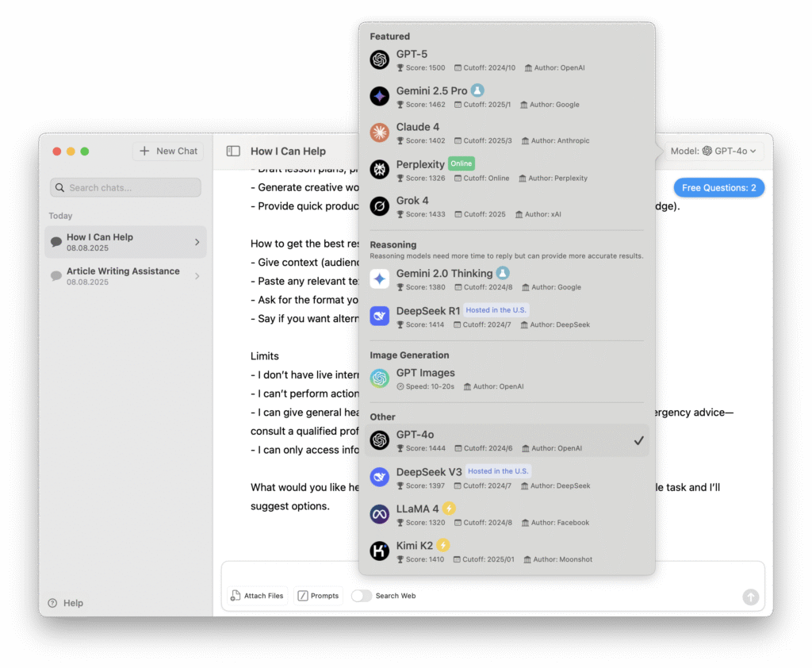Click Hosted in the U.S. badge for DeepSeek V3
The width and height of the screenshot is (812, 668).
498,471
